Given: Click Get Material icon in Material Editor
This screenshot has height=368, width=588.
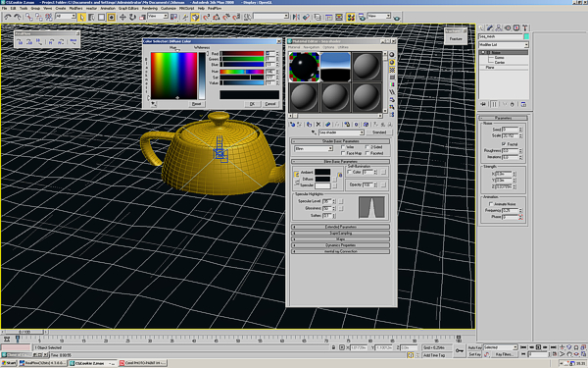Looking at the screenshot, I should [293, 125].
